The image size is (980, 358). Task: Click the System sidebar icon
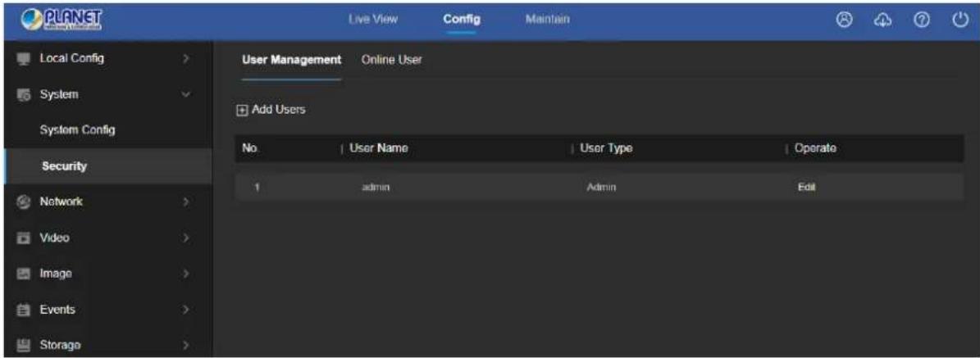[24, 95]
